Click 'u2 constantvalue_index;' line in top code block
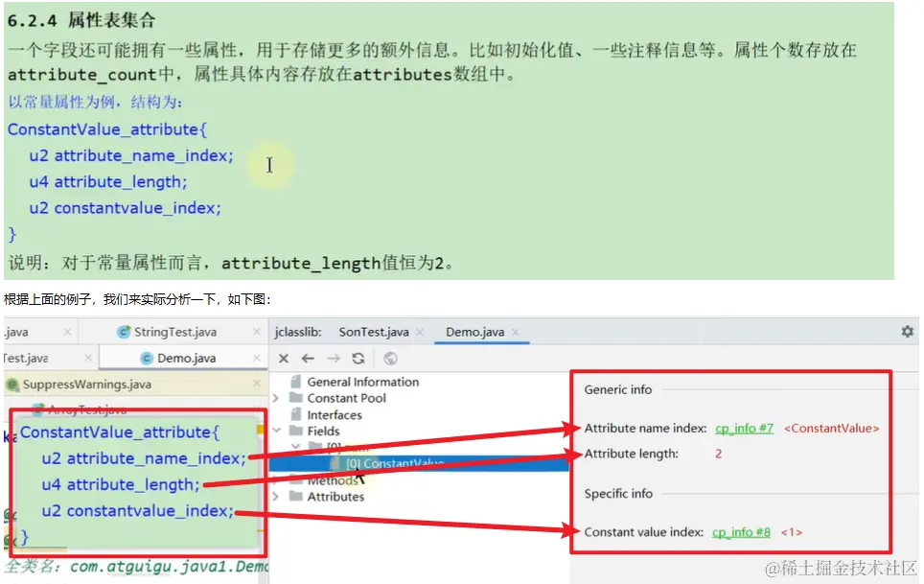 [x=125, y=208]
